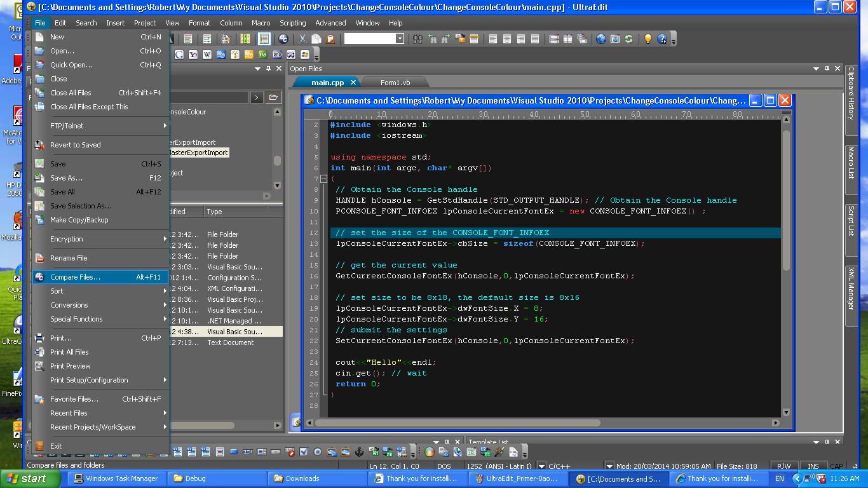Screen dimensions: 868x488
Task: Click the Cut scissors icon in toolbar
Action: 302,39
